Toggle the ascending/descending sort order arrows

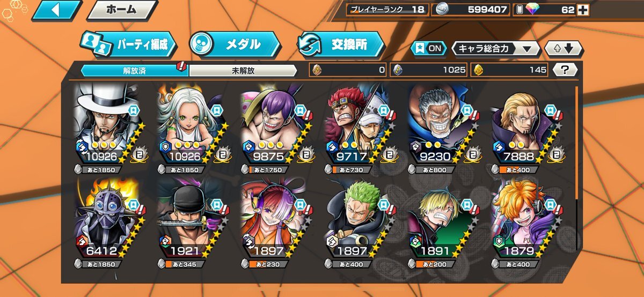coord(563,49)
